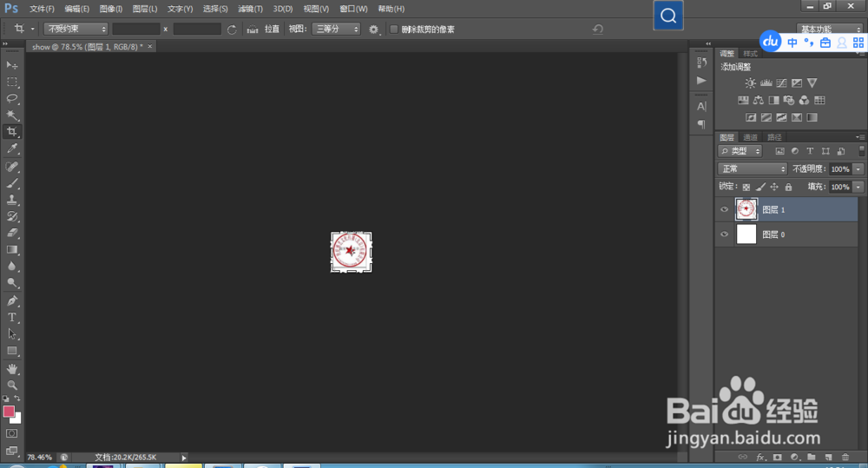Open crop tool preset picker arrow
This screenshot has height=468, width=868.
pos(33,29)
